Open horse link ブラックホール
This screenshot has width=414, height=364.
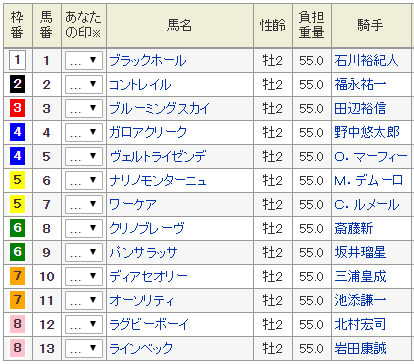click(148, 61)
